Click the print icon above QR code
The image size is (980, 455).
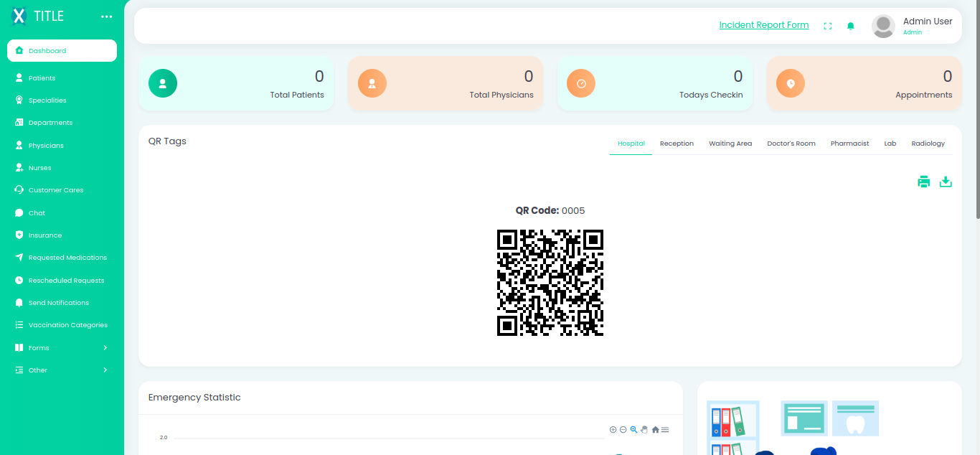923,182
